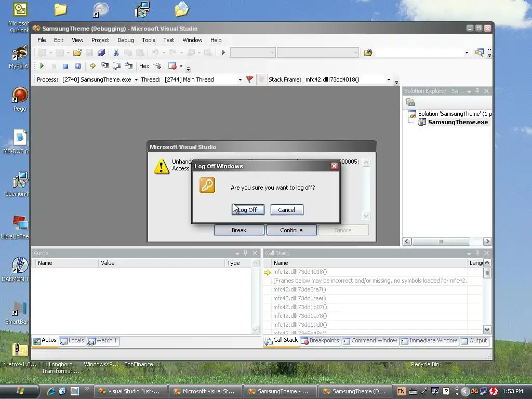Screen dimensions: 532x399
Task: Open the Tools menu
Action: pyautogui.click(x=148, y=40)
